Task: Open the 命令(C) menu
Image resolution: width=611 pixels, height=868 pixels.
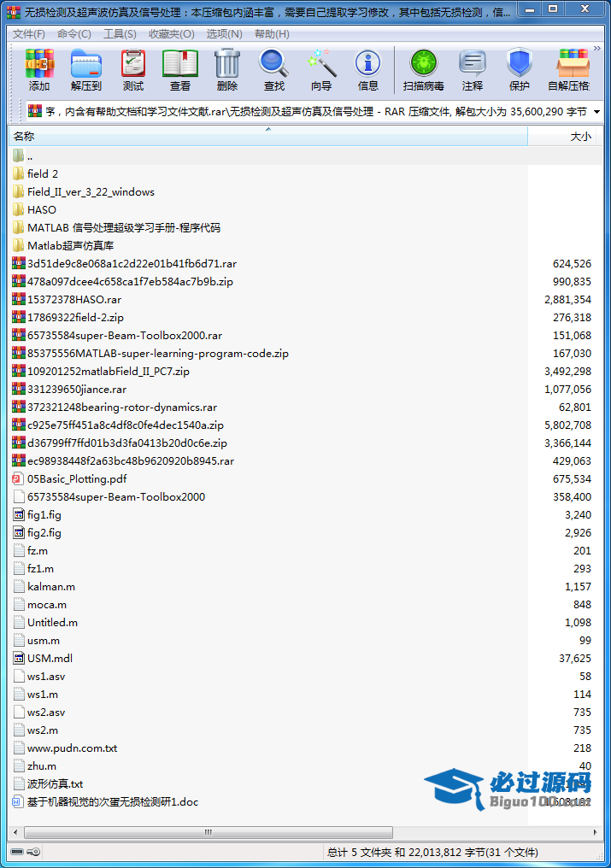Action: coord(74,34)
